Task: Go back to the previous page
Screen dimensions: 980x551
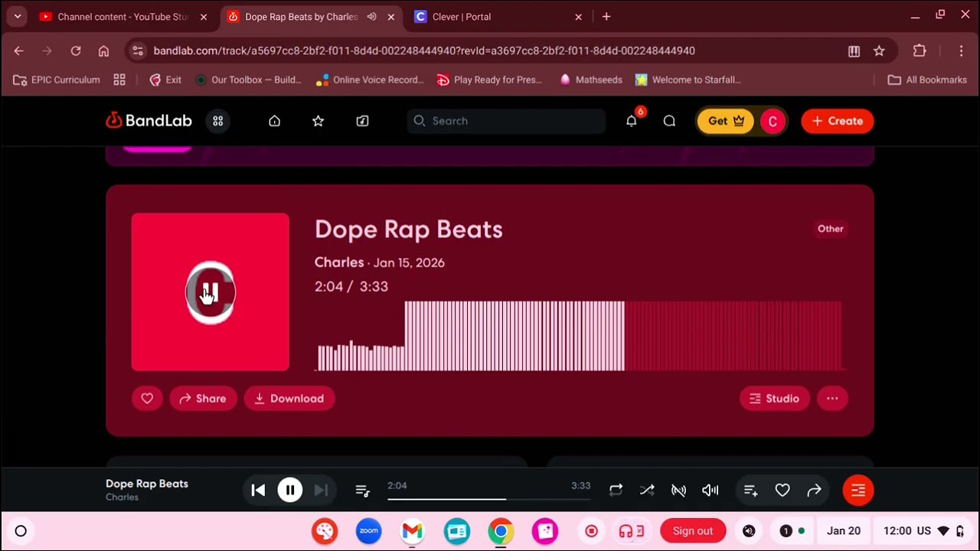Action: click(19, 51)
